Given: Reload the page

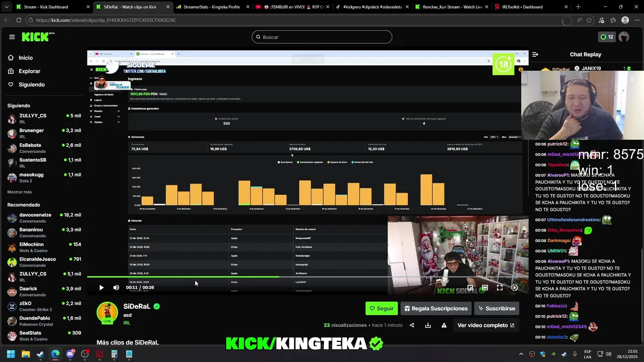Looking at the screenshot, I should click(x=19, y=20).
